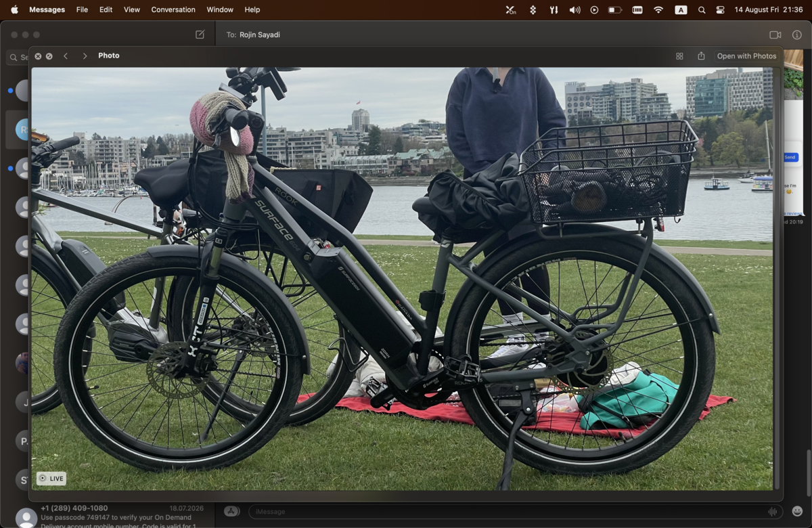Go to the previous photo
Image resolution: width=812 pixels, height=528 pixels.
click(66, 56)
